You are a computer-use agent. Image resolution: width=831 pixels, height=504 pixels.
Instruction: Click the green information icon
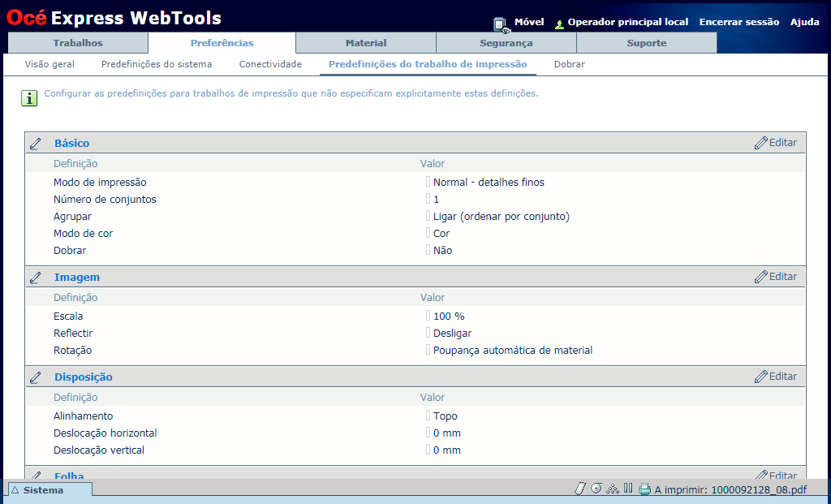pos(29,98)
